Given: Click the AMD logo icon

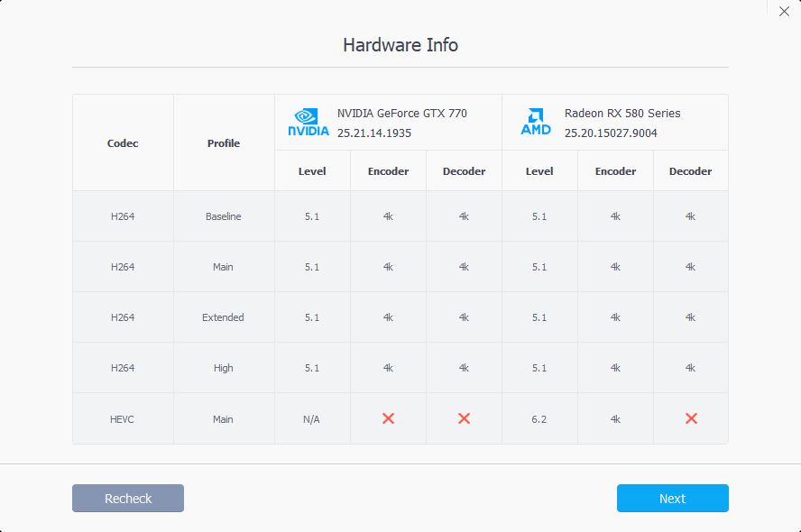Looking at the screenshot, I should (536, 122).
